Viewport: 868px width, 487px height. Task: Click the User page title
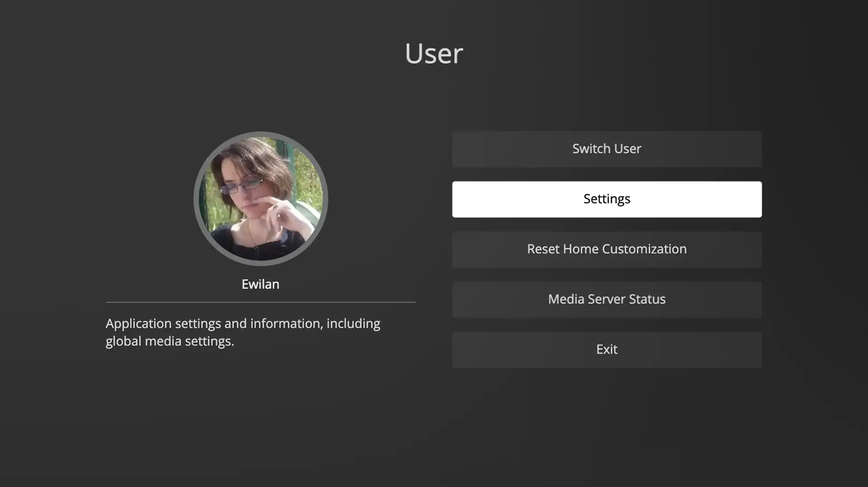434,53
